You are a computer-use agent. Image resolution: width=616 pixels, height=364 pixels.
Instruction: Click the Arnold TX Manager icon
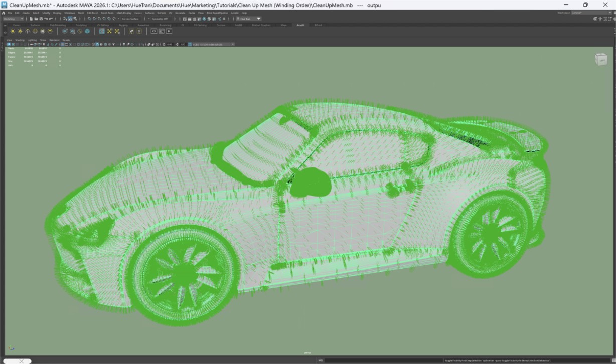pyautogui.click(x=102, y=31)
